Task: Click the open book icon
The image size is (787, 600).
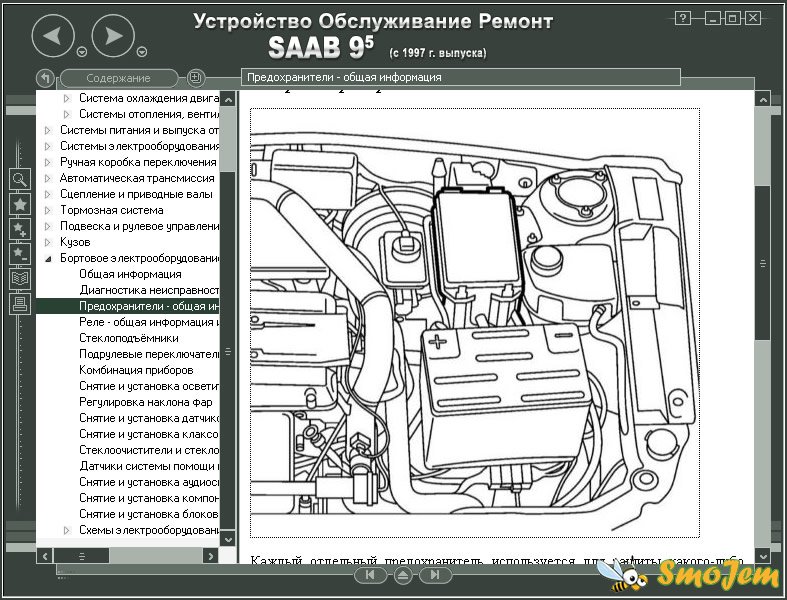Action: tap(20, 279)
